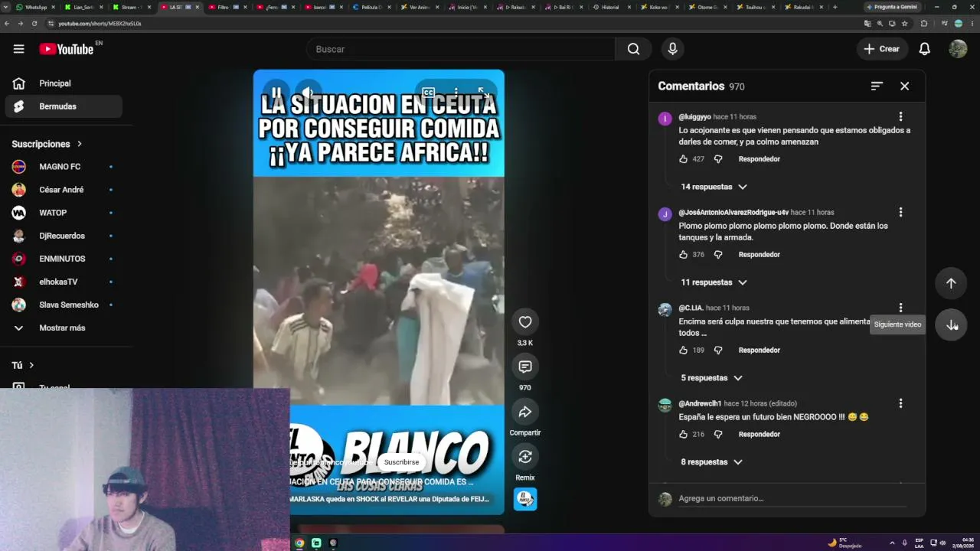Screen dimensions: 980x551
Task: Open the YouTube guide hamburger menu
Action: 18,49
